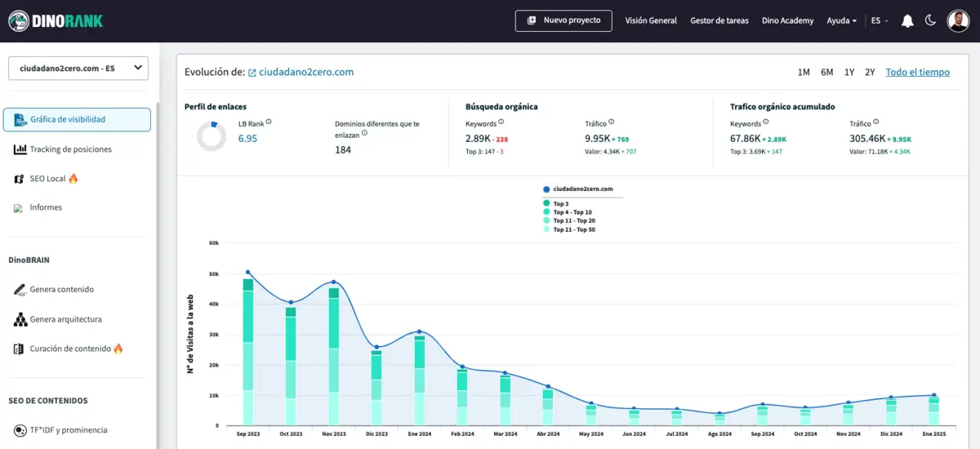Click the Curación de contenido icon

coord(19,349)
